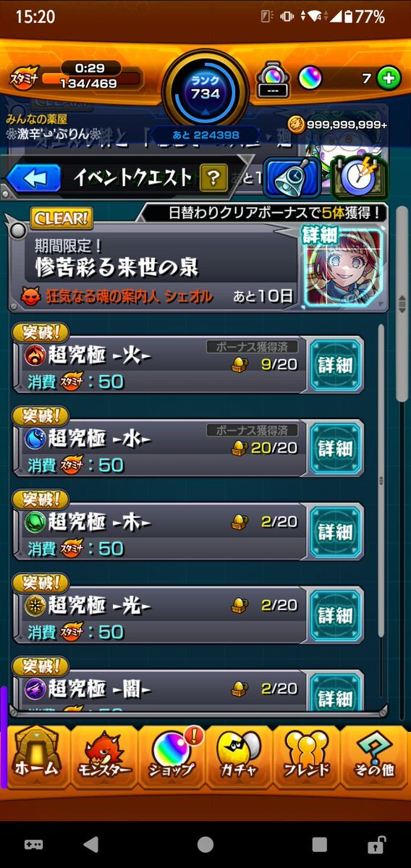Screen dimensions: 411x868
Task: Open the ショップ shop icon
Action: click(171, 757)
